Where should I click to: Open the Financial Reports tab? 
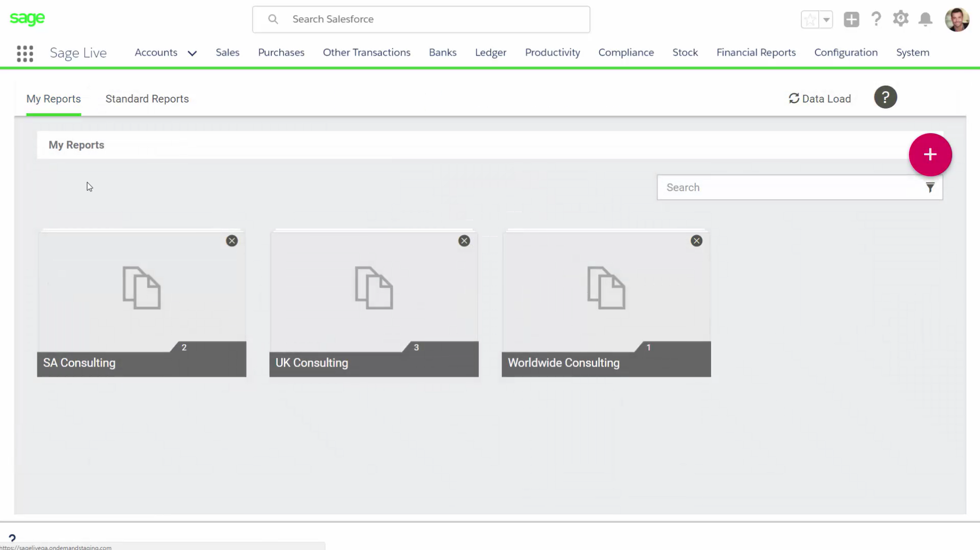[x=756, y=53]
